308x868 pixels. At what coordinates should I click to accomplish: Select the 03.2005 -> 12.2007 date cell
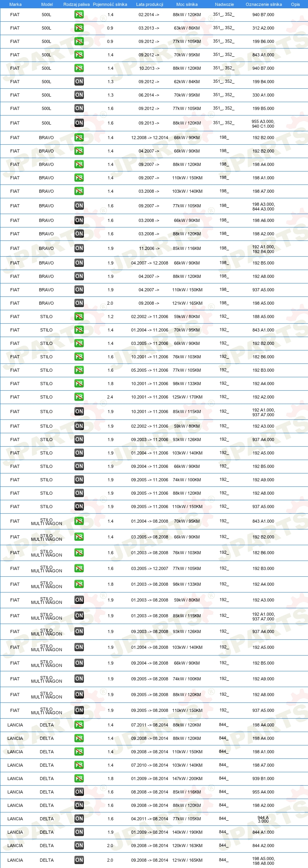click(150, 568)
